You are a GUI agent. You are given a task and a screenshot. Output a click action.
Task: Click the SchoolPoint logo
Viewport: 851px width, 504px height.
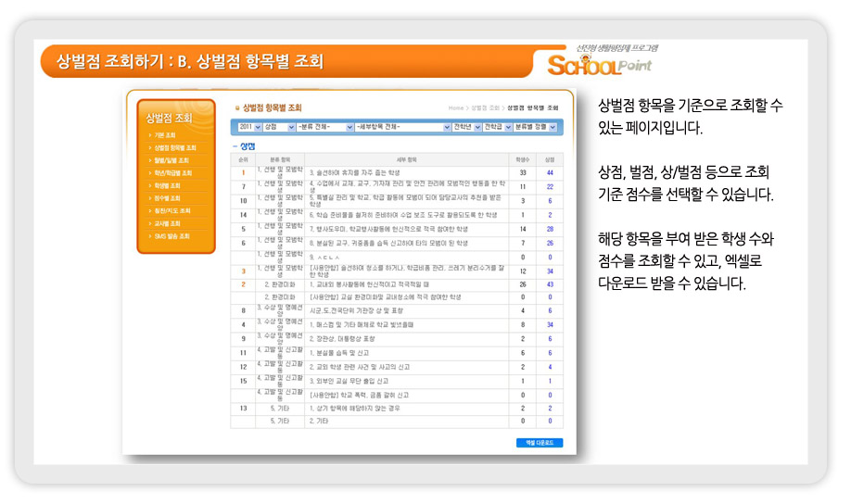point(599,64)
